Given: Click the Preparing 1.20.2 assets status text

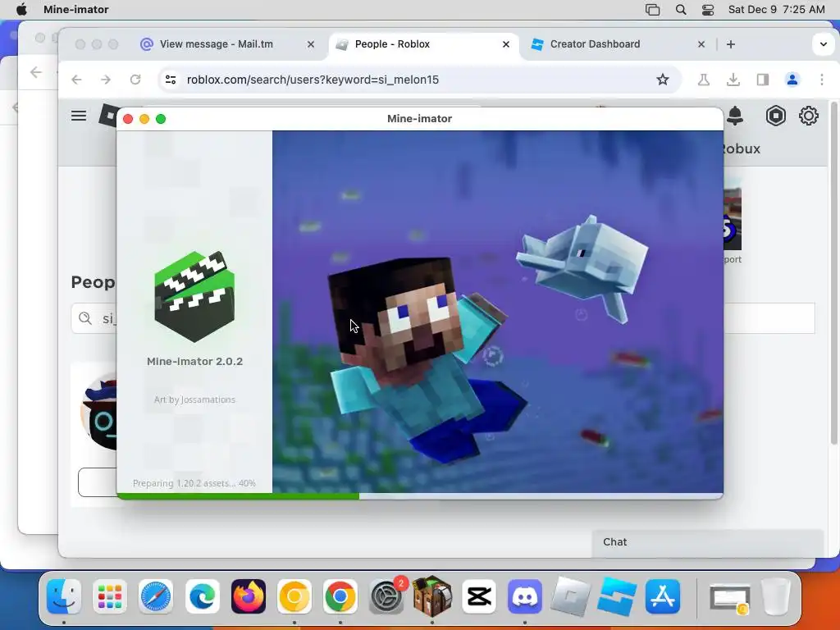Looking at the screenshot, I should [x=194, y=483].
